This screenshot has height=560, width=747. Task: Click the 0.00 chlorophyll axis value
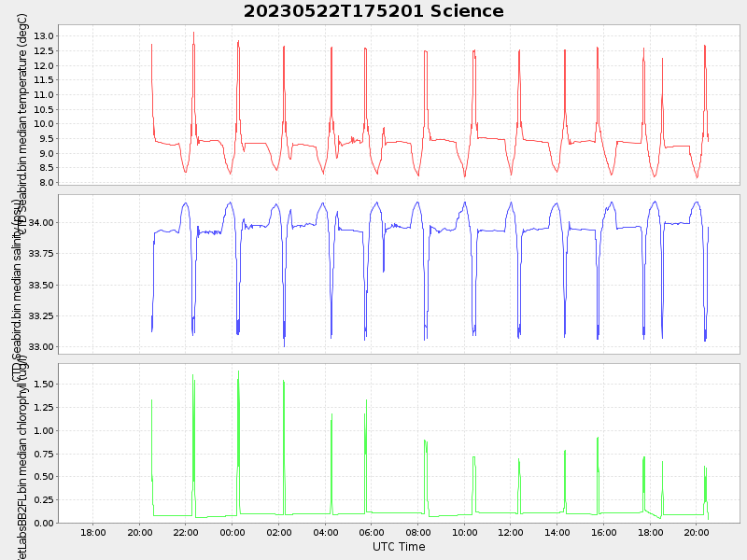pos(44,524)
